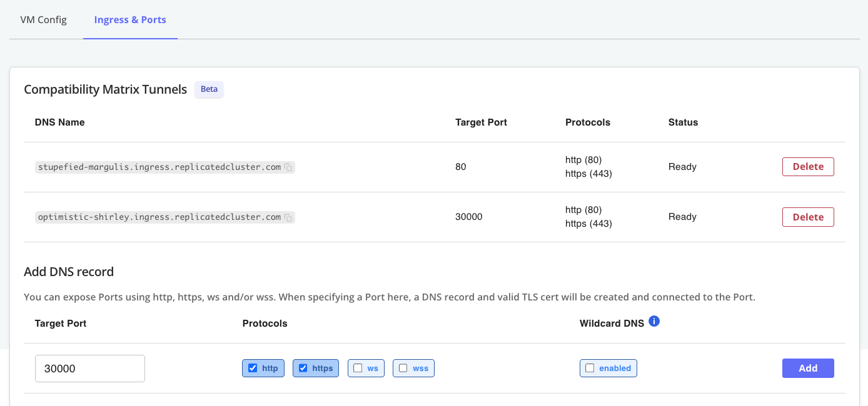Select the Ingress & Ports tab
Viewport: 868px width, 406px height.
point(130,19)
